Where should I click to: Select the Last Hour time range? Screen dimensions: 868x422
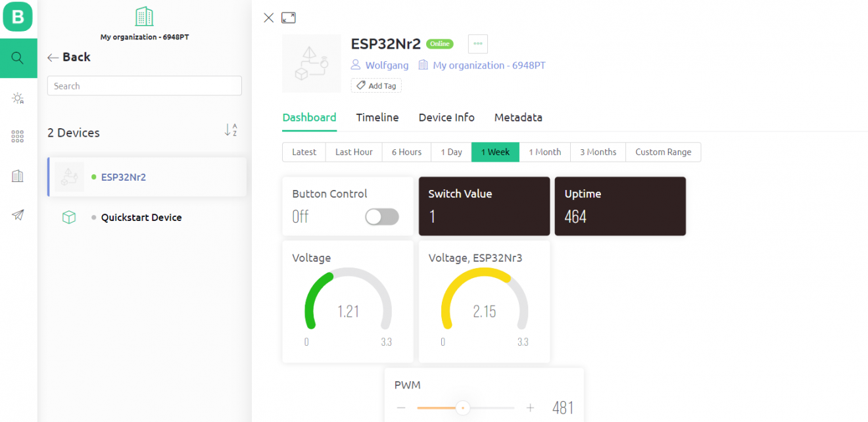(x=354, y=152)
